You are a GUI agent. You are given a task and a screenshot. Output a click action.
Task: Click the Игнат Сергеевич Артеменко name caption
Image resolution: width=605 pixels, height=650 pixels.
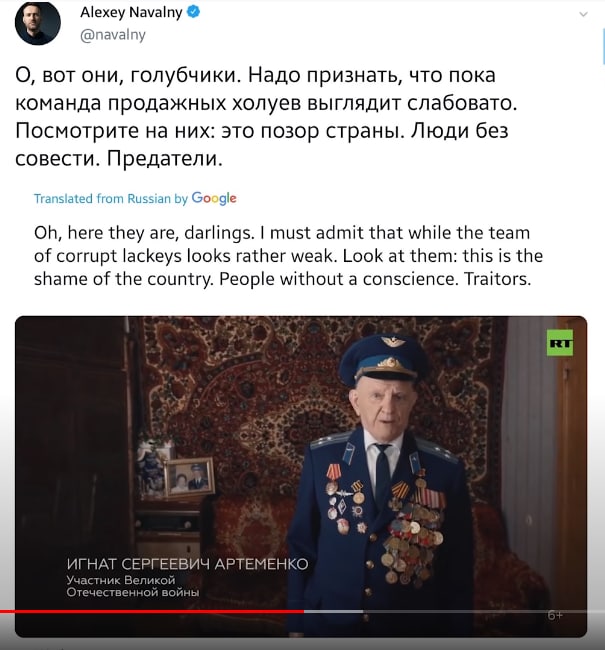[x=187, y=564]
